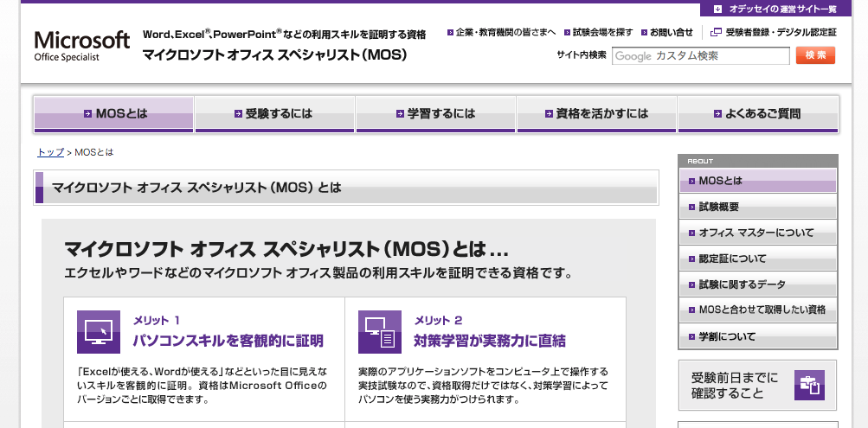This screenshot has width=868, height=428.
Task: Open the オデッセイの運営サイト一覧 dropdown
Action: pyautogui.click(x=775, y=9)
